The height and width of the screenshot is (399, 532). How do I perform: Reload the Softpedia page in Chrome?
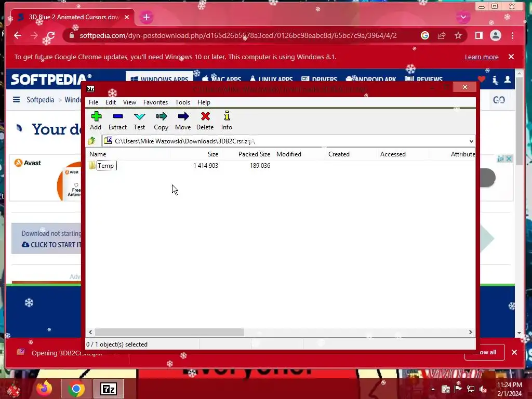click(x=50, y=35)
